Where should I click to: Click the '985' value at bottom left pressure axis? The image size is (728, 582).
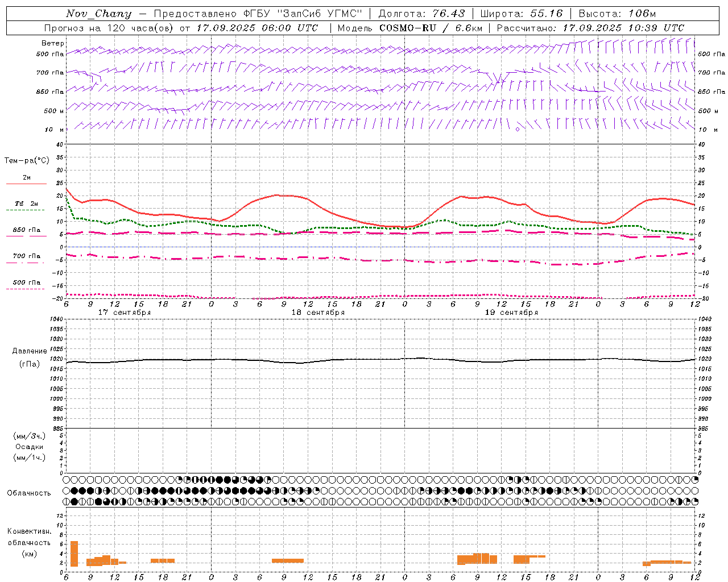tap(58, 429)
